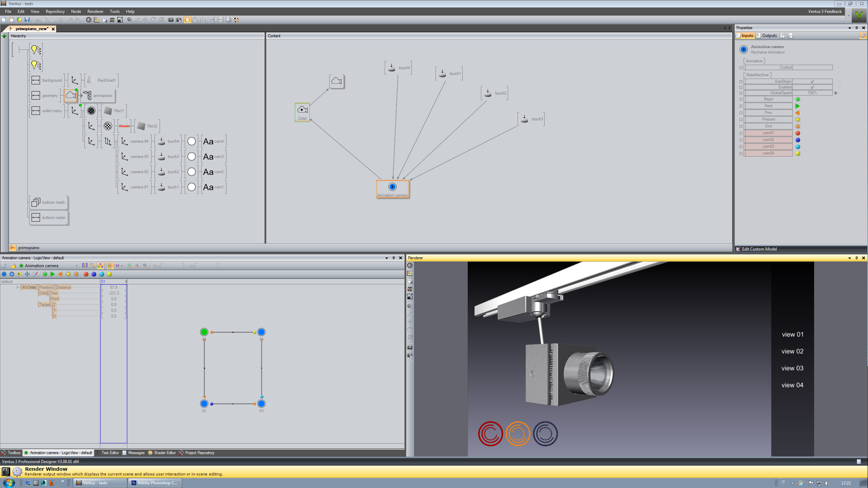868x488 pixels.
Task: Click the GlobalSpeed stepper arrows
Action: point(835,93)
